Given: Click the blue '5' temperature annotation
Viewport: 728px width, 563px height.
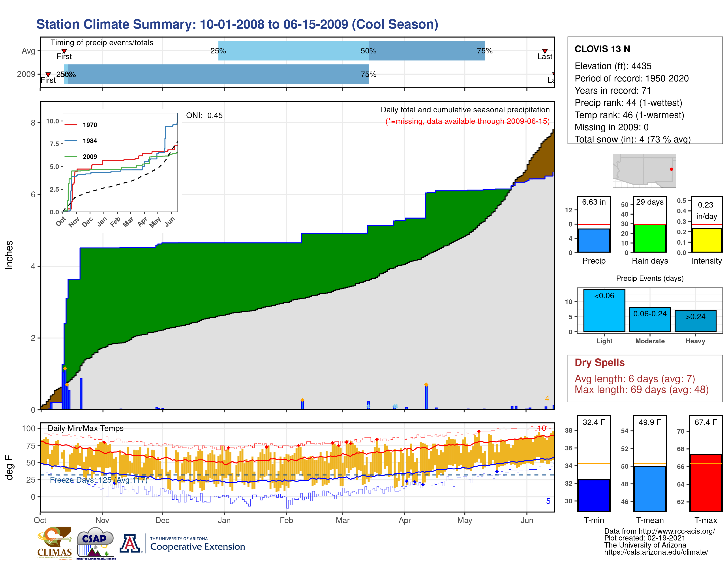Looking at the screenshot, I should 548,501.
